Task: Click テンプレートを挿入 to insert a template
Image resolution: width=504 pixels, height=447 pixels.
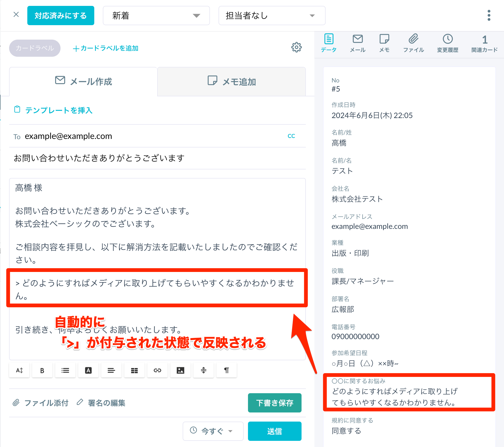Action: (59, 110)
